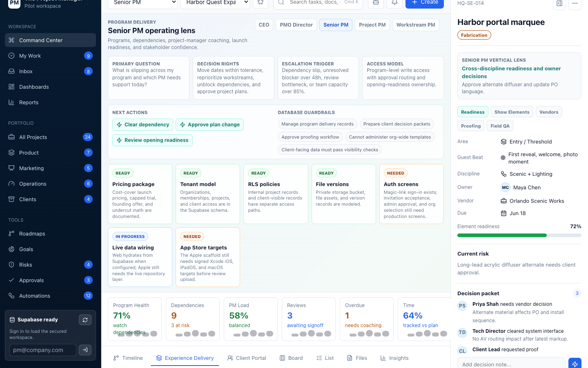Select the Operations portfolio
The width and height of the screenshot is (588, 368).
[x=50, y=184]
